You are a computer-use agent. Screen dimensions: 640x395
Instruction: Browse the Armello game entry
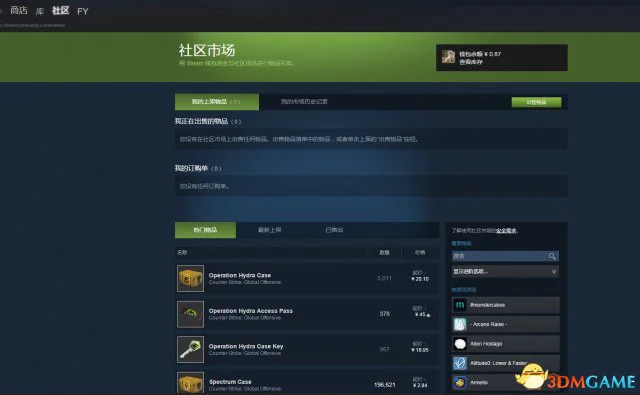pos(506,383)
